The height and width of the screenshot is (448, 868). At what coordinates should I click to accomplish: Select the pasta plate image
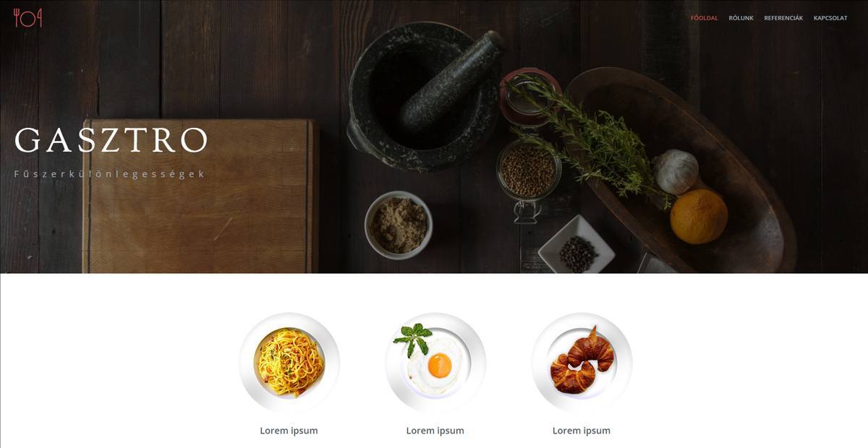[289, 363]
